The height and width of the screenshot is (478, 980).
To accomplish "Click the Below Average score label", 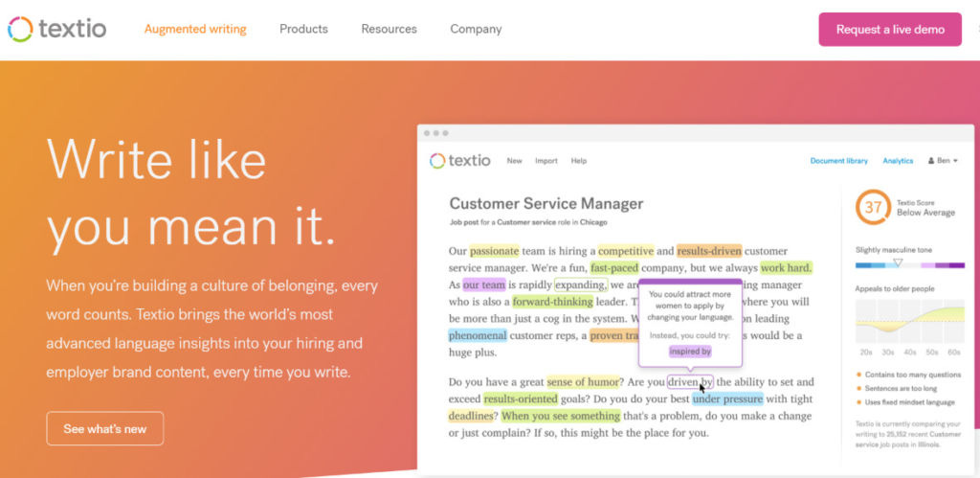I will [x=925, y=213].
